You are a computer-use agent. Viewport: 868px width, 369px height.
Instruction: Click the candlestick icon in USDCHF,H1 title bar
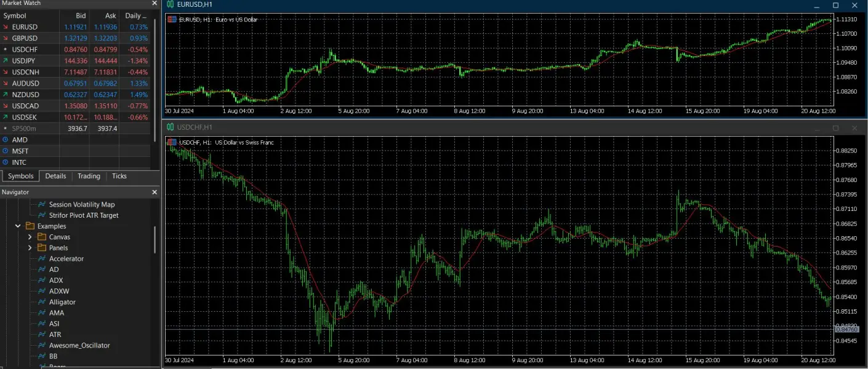(170, 127)
